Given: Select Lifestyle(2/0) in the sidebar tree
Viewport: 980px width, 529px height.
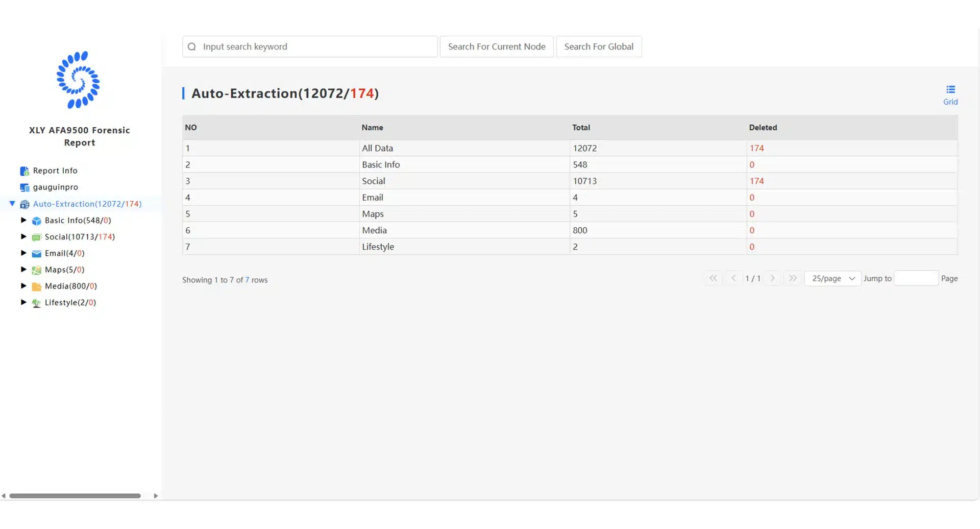Looking at the screenshot, I should point(70,302).
